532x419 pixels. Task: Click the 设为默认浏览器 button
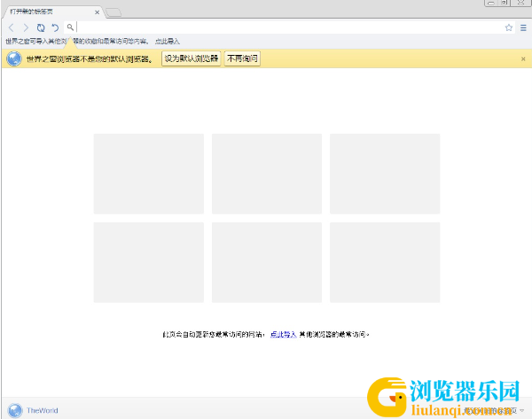tap(192, 58)
